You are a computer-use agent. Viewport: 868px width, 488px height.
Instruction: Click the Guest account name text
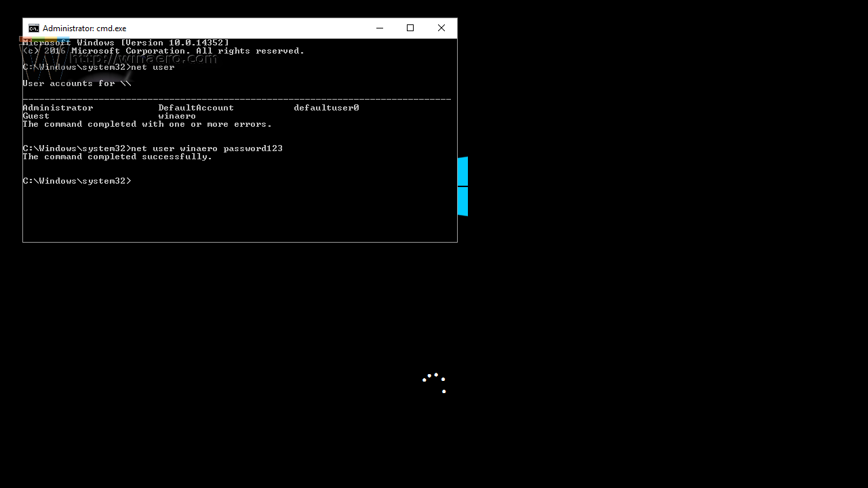coord(35,115)
